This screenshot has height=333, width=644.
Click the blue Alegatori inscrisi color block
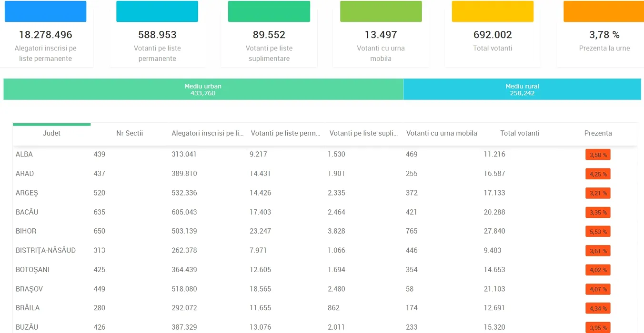click(x=45, y=11)
